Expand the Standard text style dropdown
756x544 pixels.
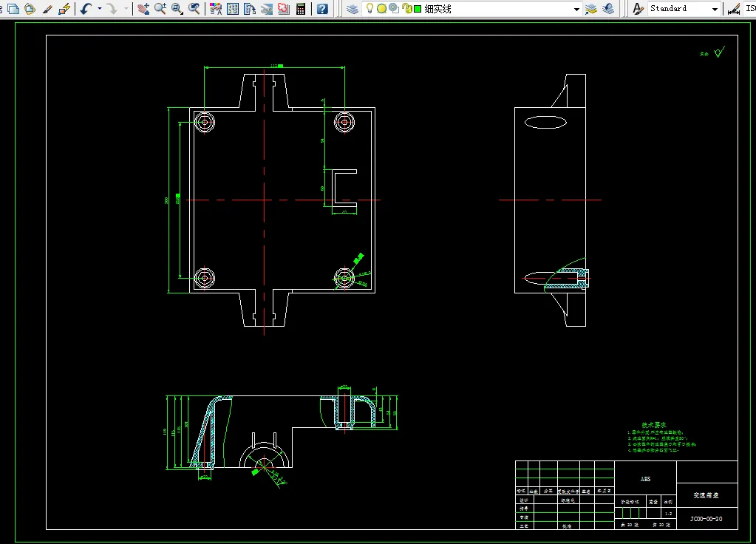click(715, 9)
